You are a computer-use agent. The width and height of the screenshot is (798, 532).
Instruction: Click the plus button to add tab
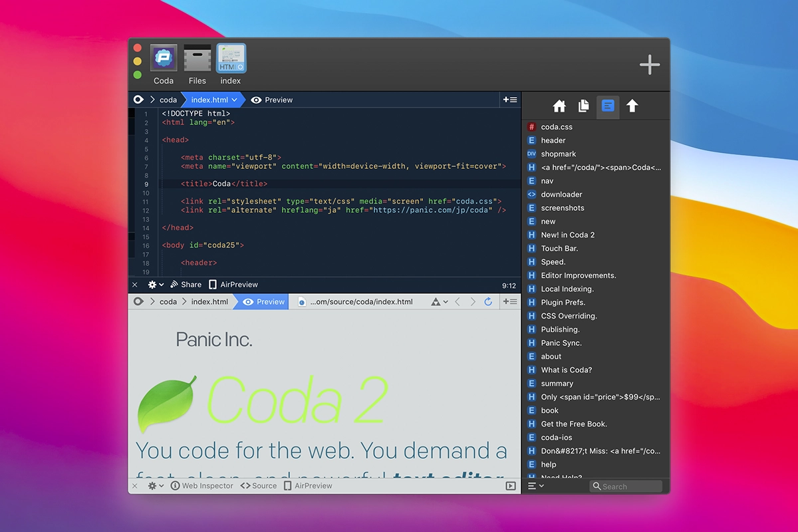coord(649,65)
